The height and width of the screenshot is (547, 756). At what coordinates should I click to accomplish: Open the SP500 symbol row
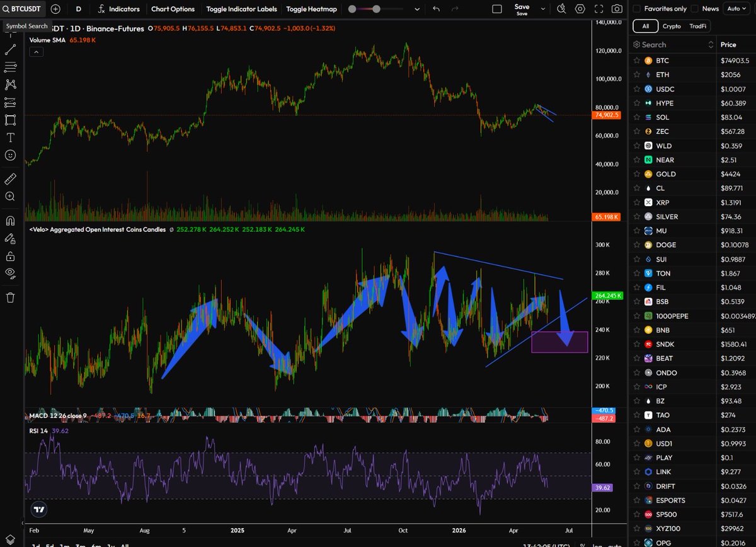[x=692, y=514]
